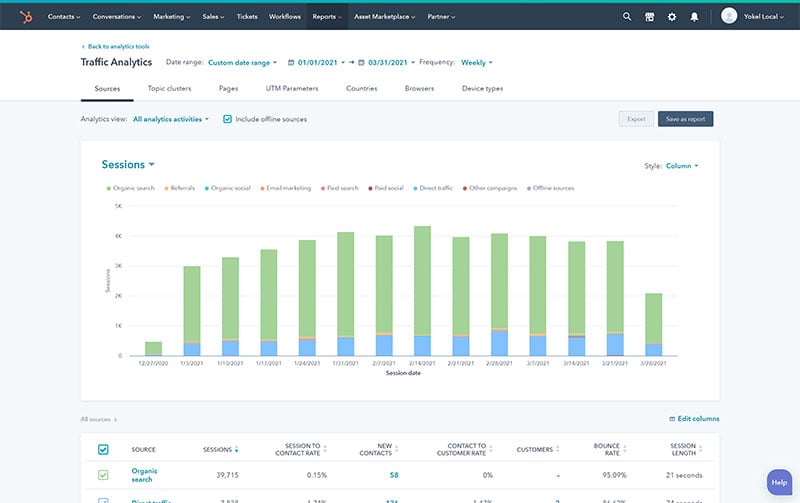The width and height of the screenshot is (800, 503).
Task: Click the user avatar icon
Action: [729, 16]
